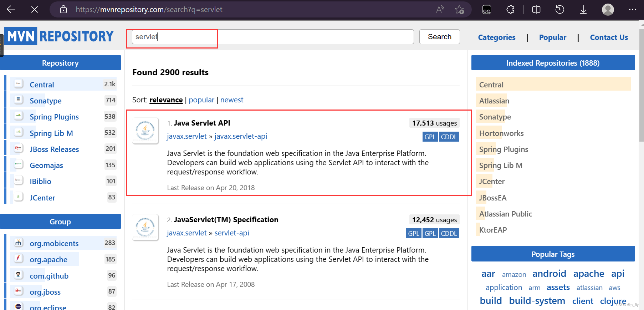Click the page vertical scrollbar thumb
Screen dimensions: 644x310
click(x=642, y=86)
